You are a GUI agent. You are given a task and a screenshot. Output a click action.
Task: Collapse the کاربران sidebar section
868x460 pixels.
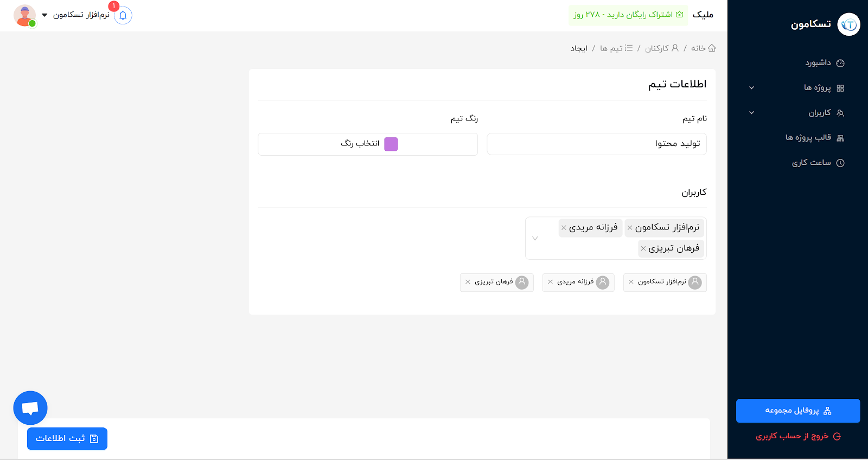click(751, 113)
